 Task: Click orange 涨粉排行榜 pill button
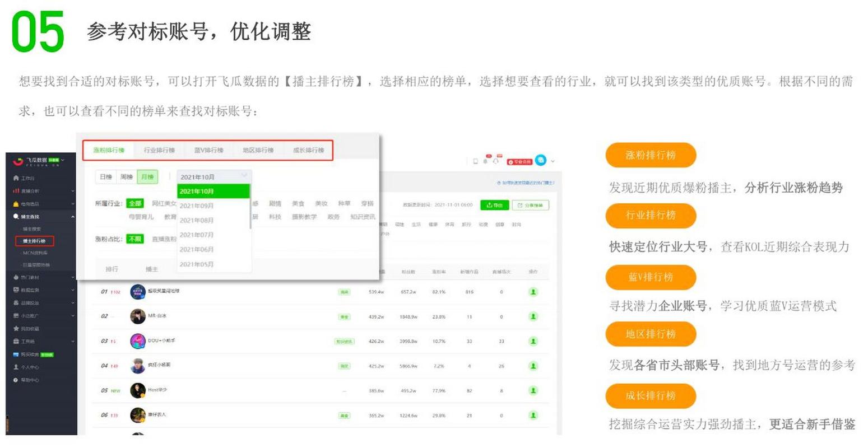point(651,155)
